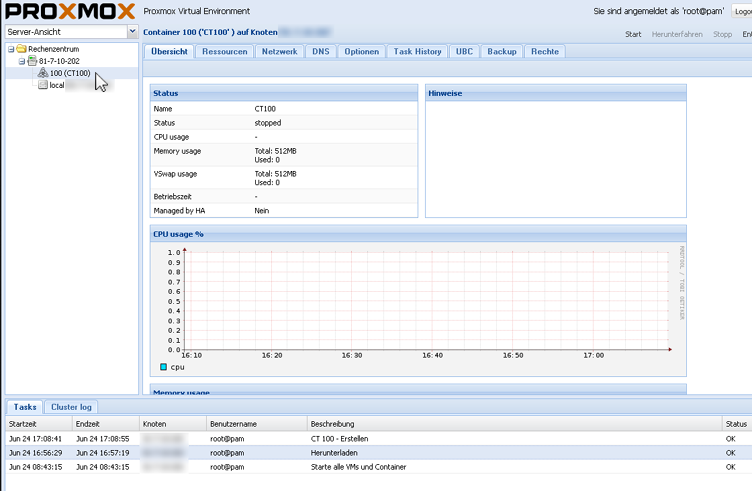
Task: Click the Hinweise panel header
Action: (556, 94)
